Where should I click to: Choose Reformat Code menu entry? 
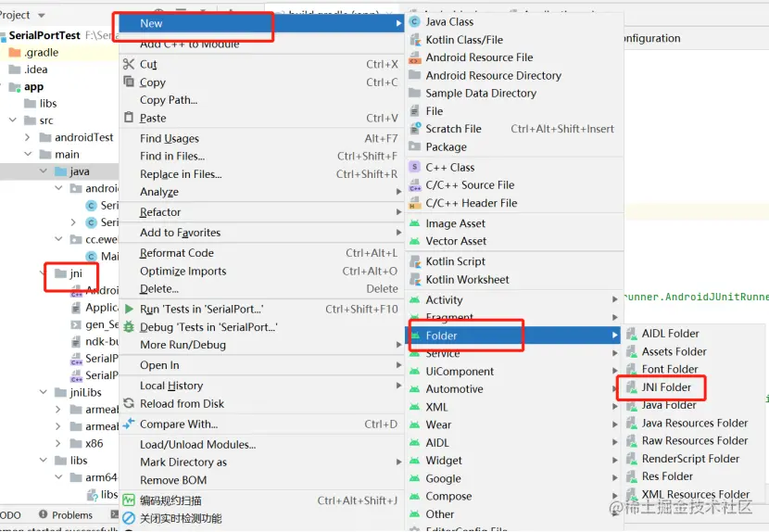tap(261, 253)
